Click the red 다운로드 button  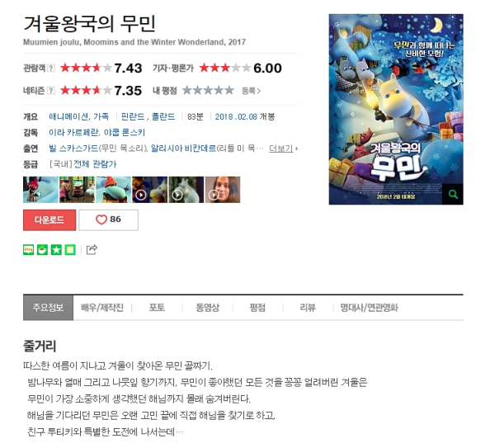[x=49, y=219]
